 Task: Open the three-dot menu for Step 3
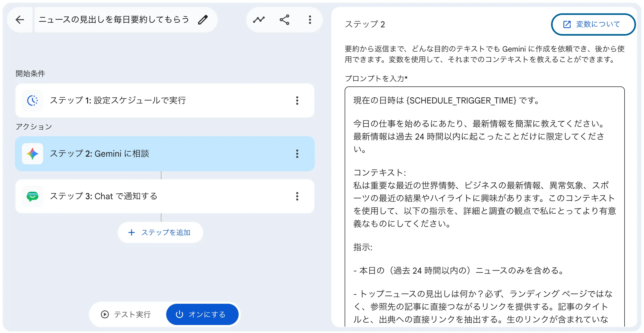click(297, 196)
